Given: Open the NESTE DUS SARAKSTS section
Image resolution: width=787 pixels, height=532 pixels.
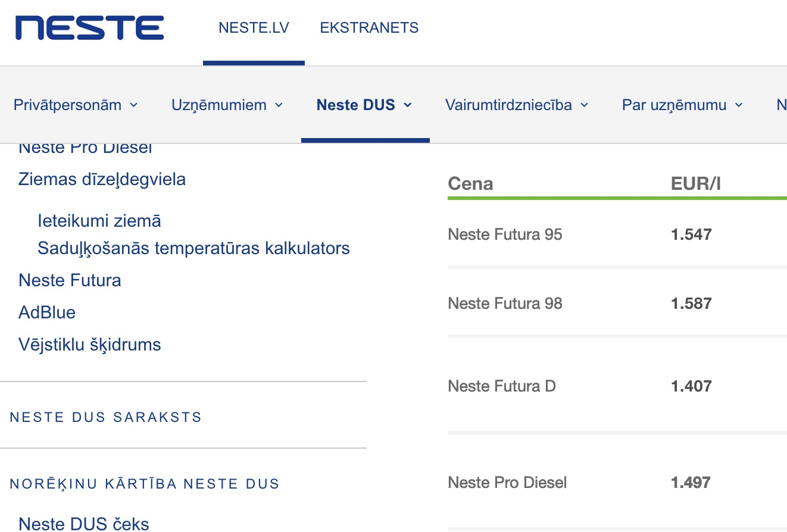Looking at the screenshot, I should (x=106, y=417).
